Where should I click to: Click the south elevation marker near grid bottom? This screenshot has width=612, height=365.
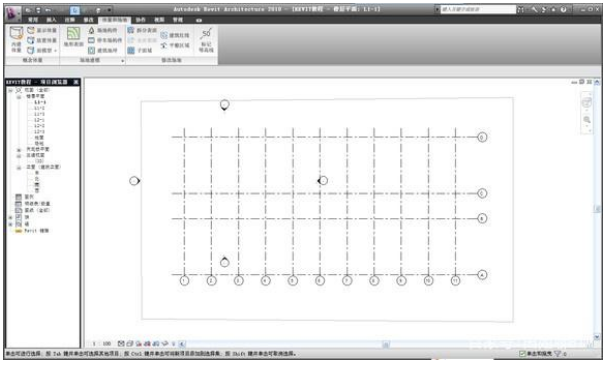[224, 262]
